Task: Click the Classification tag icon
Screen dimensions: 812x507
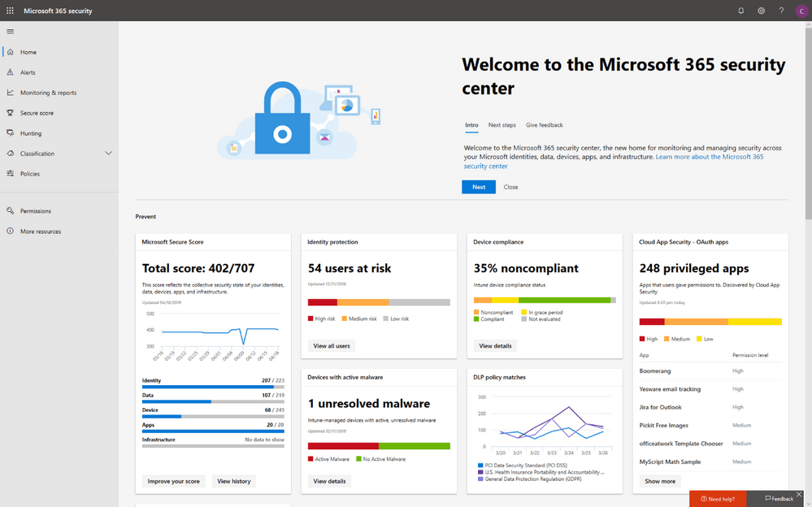Action: point(10,154)
